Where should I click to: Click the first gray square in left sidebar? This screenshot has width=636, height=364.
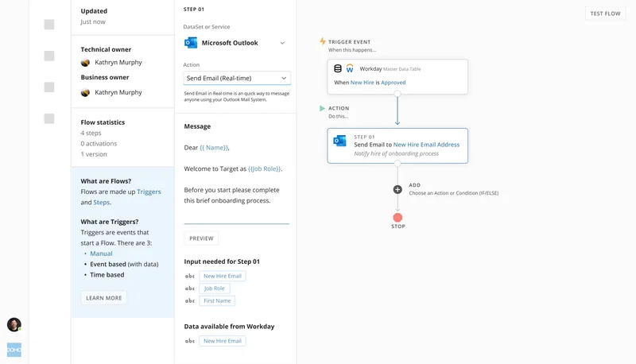tap(49, 25)
